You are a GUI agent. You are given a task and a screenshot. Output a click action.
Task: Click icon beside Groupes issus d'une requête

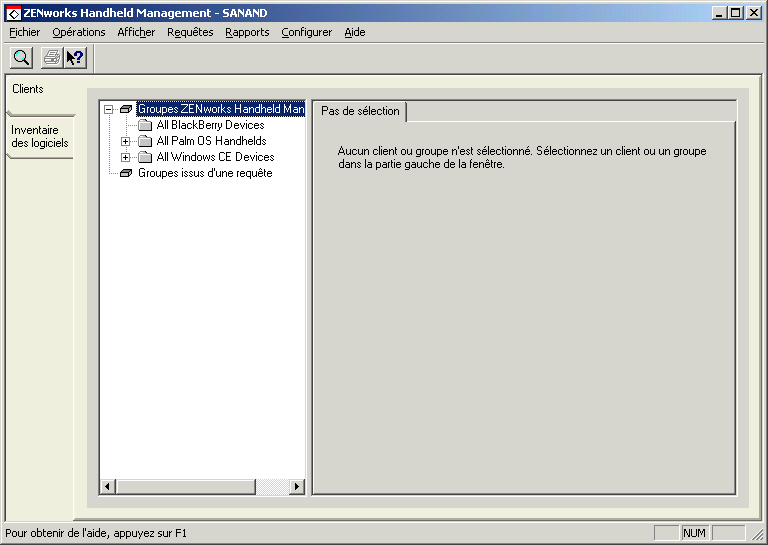click(126, 173)
